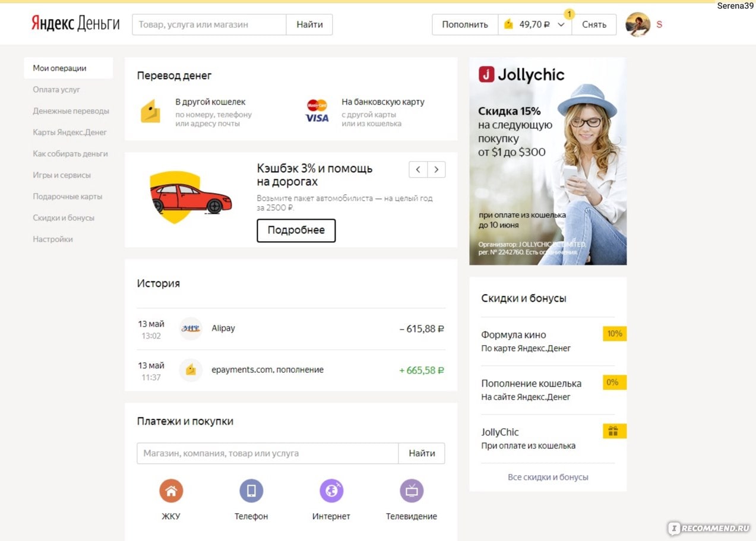Click Найти in Платежи и покупки
Viewport: 756px width, 541px height.
click(422, 453)
